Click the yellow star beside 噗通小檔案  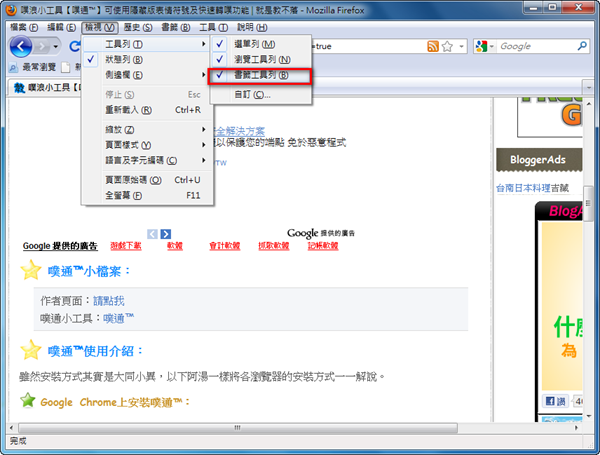click(31, 270)
